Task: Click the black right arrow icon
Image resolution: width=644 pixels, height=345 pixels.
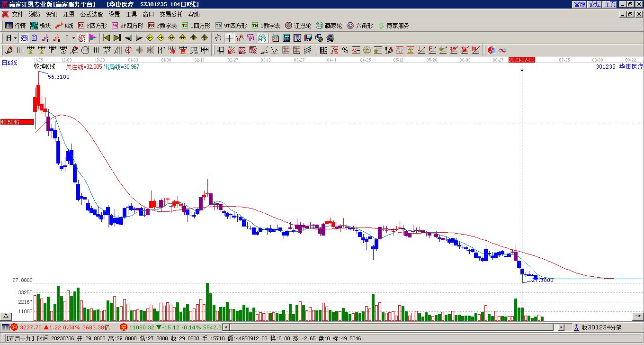Action: click(139, 38)
